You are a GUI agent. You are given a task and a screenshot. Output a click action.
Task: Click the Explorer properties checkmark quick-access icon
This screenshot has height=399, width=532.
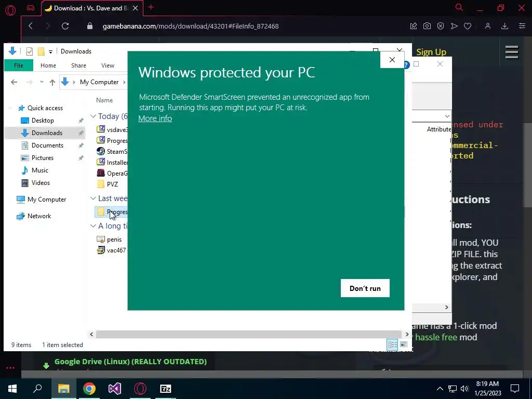coord(30,51)
